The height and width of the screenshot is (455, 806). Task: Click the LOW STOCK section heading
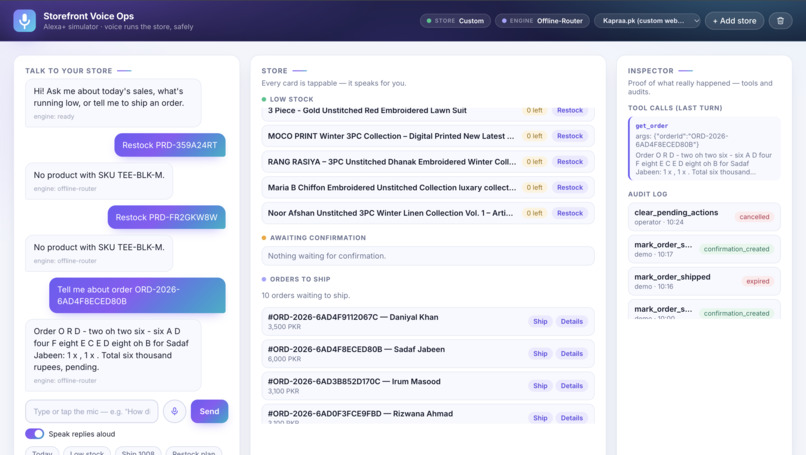pyautogui.click(x=291, y=99)
